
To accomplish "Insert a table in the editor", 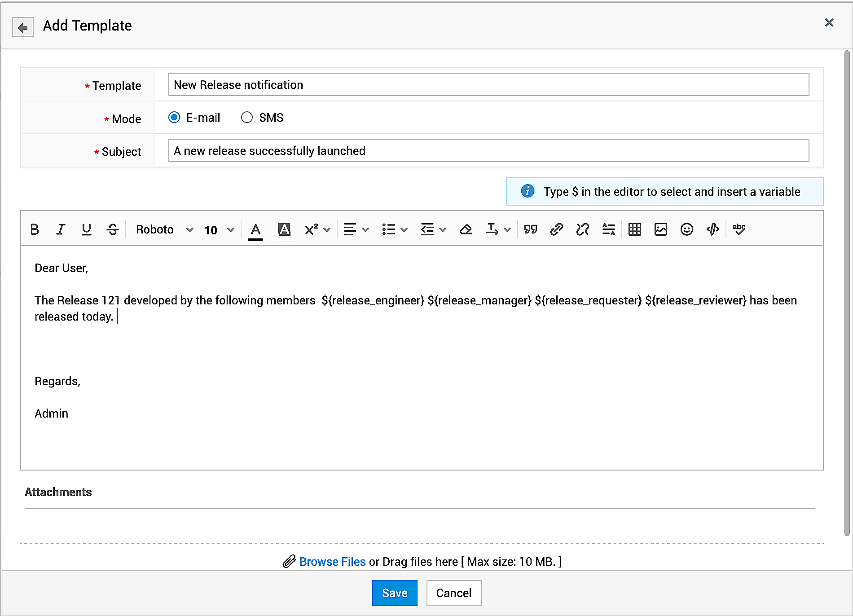I will point(634,229).
